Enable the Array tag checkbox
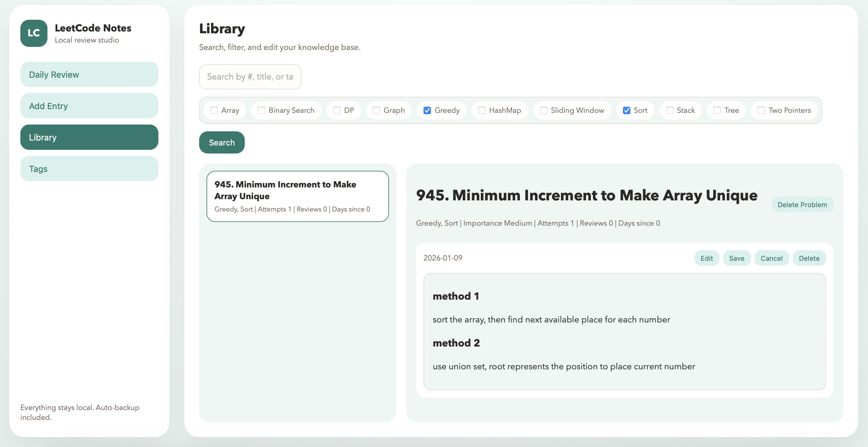 coord(214,111)
